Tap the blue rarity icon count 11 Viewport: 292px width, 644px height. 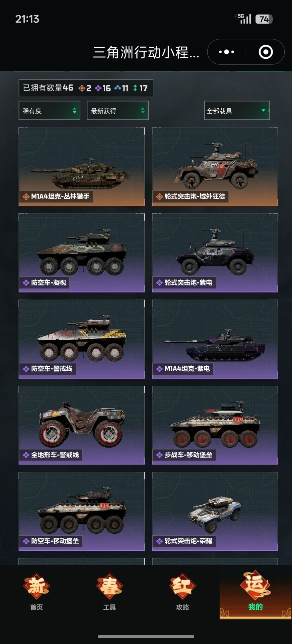(x=121, y=88)
